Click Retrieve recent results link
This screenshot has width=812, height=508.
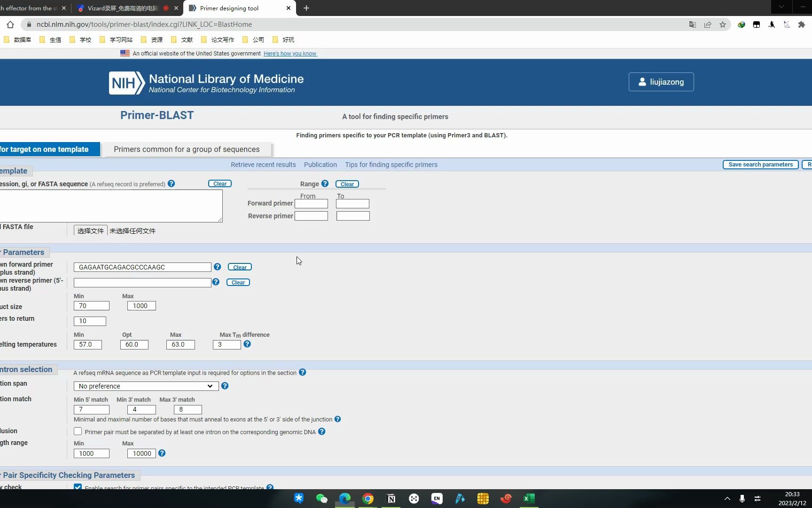pos(263,165)
